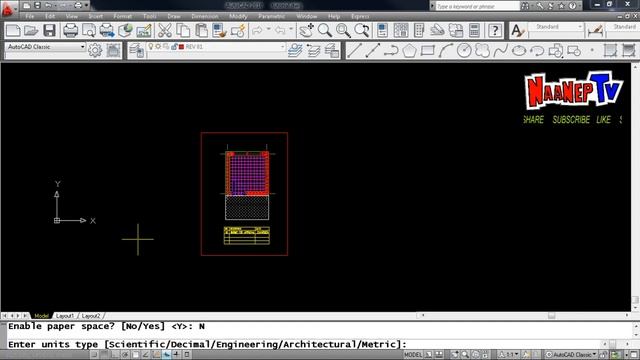Select the Zoom Realtime magnifier
Viewport: 640px width, 360px height.
(325, 31)
